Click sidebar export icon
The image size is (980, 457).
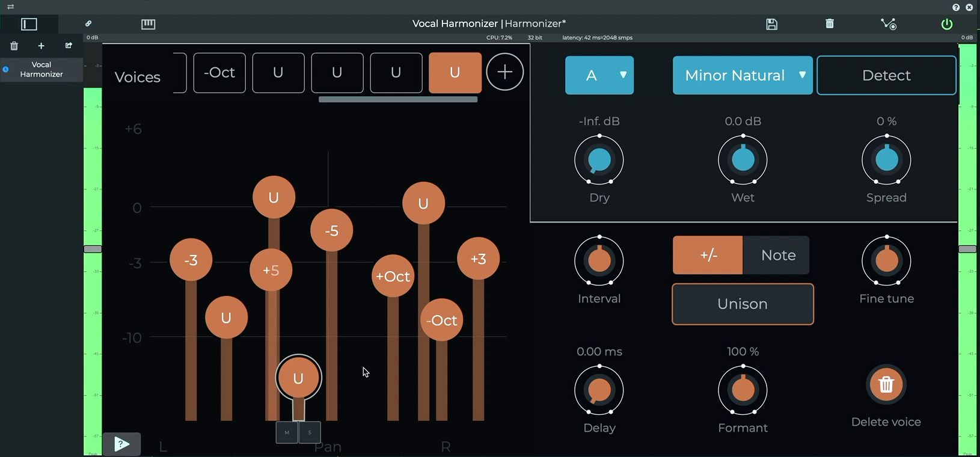69,46
